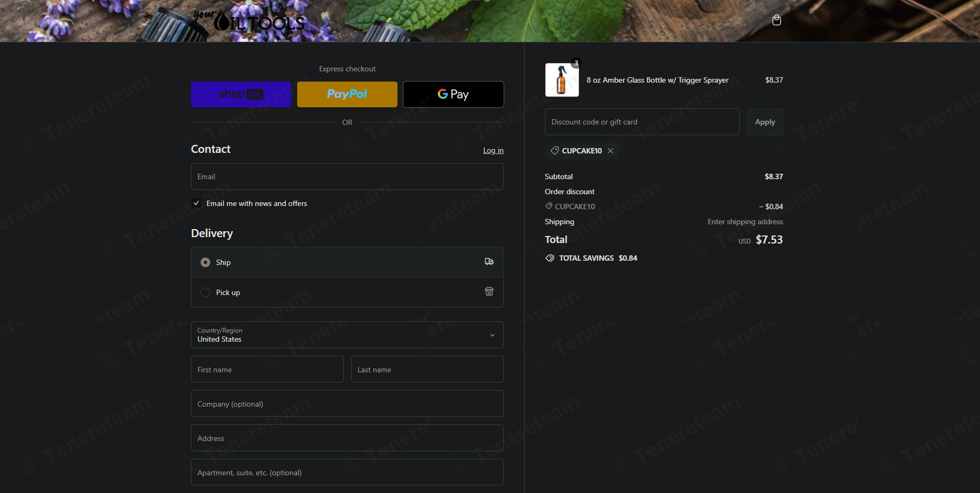Viewport: 980px width, 493px height.
Task: Apply the discount code
Action: [x=765, y=122]
